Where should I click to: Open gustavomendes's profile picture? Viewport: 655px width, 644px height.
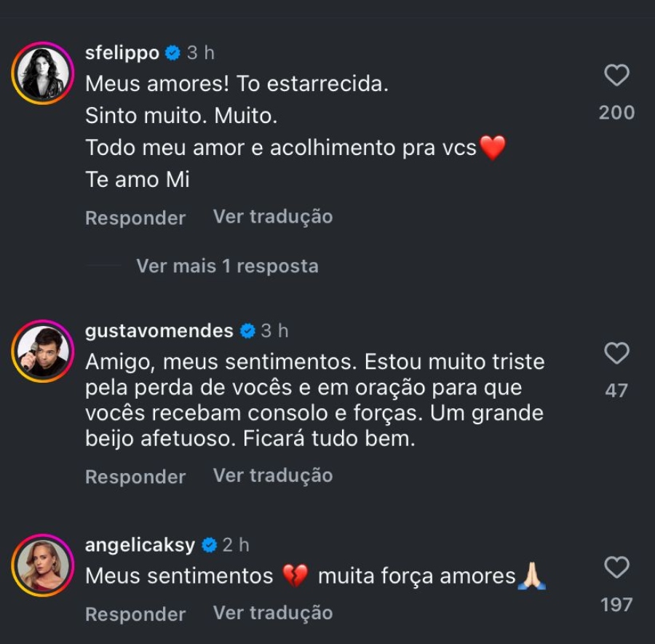(x=42, y=351)
